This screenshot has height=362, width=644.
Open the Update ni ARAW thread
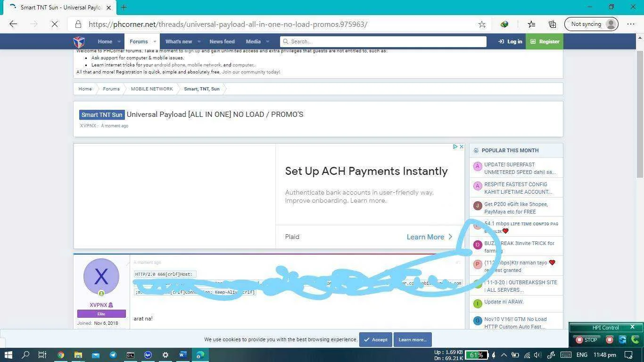tap(504, 302)
